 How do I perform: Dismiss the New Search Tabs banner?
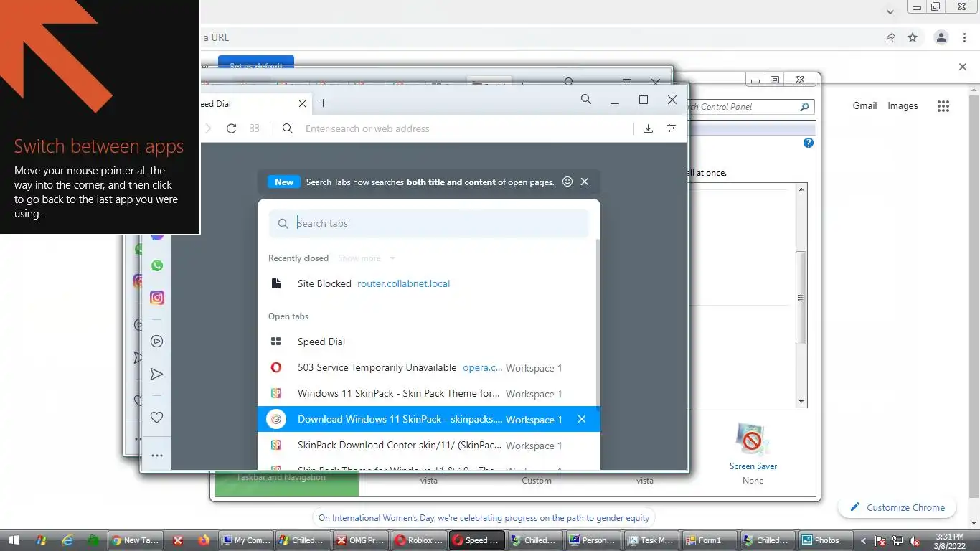[585, 182]
